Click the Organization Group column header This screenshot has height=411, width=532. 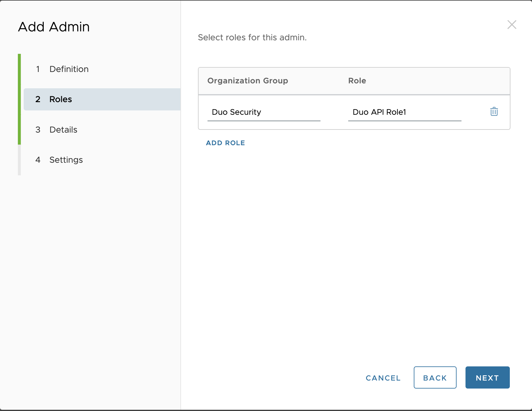(x=248, y=81)
